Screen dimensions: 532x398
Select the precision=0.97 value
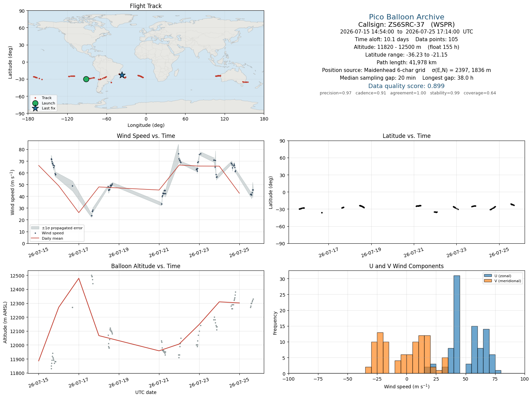click(335, 93)
